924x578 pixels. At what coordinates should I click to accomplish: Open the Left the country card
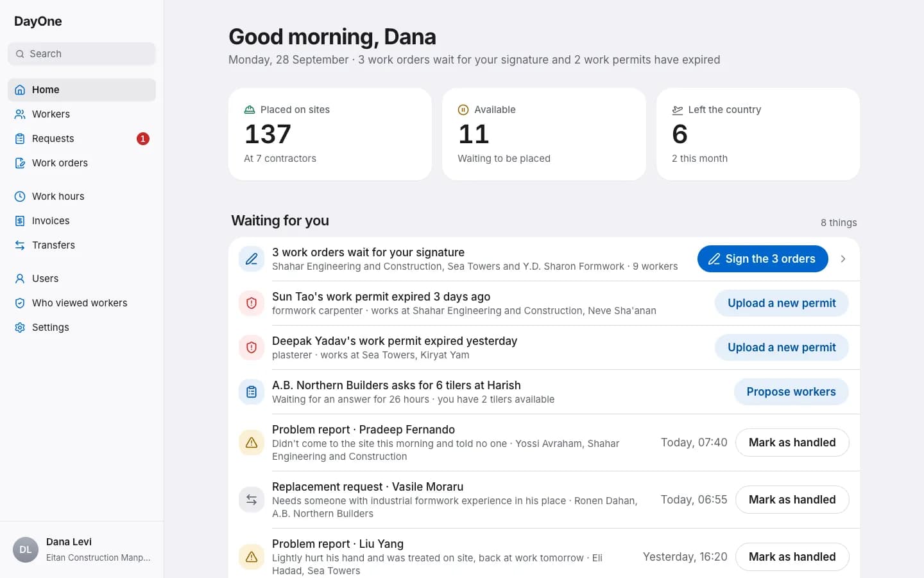point(758,134)
